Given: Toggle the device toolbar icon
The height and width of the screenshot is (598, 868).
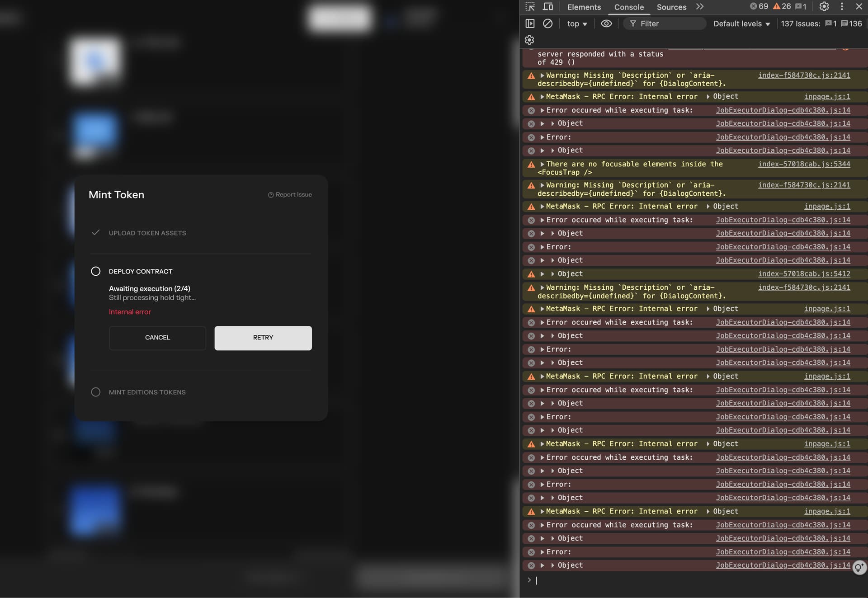Looking at the screenshot, I should tap(548, 7).
